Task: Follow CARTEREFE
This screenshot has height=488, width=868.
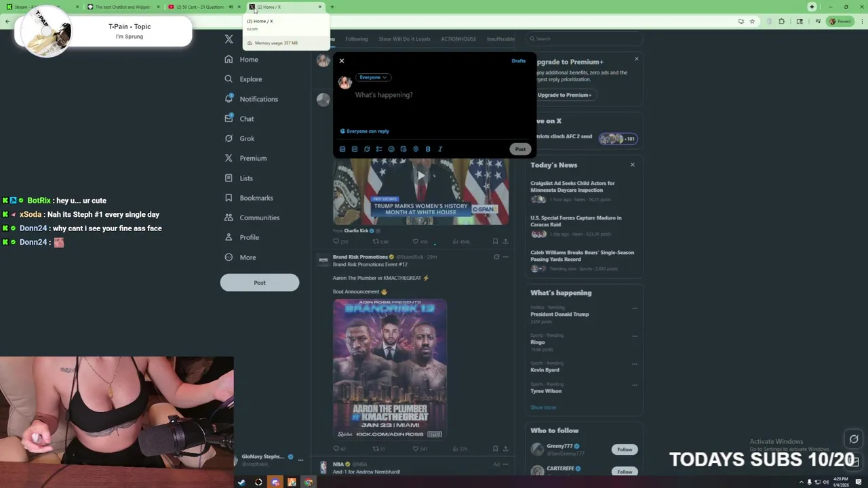Action: [625, 471]
